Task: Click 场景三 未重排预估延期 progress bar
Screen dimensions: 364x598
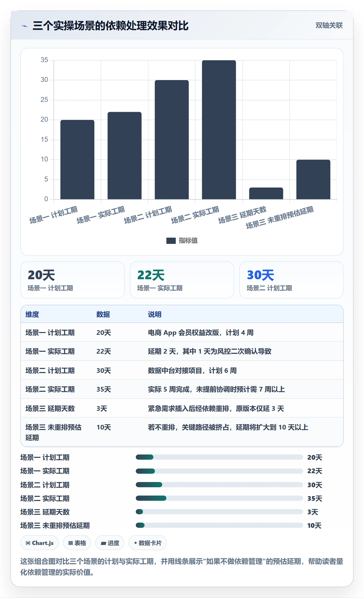Action: (x=219, y=525)
